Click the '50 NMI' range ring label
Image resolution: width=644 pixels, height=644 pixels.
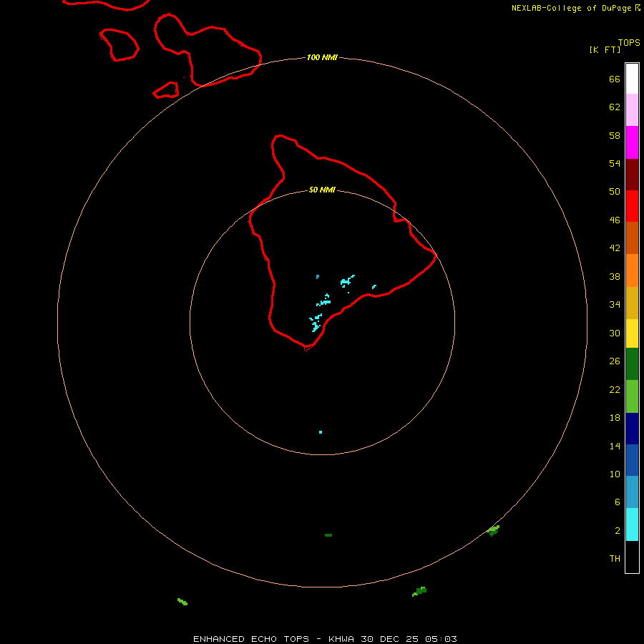tap(322, 190)
